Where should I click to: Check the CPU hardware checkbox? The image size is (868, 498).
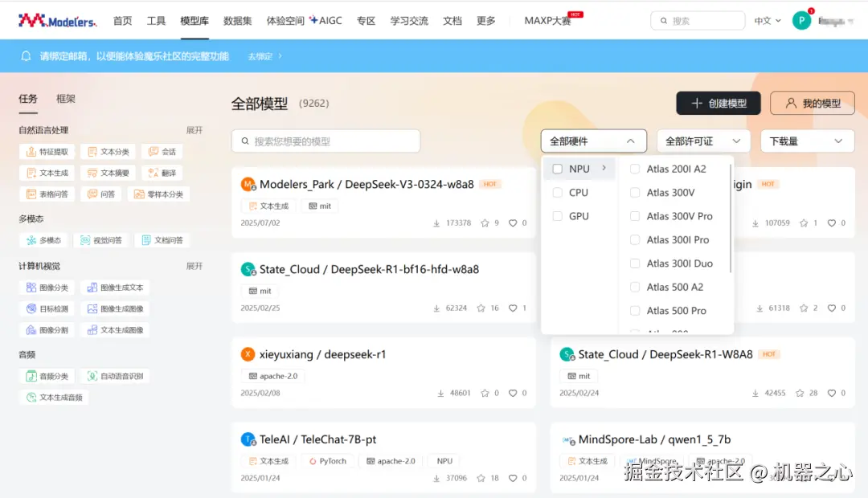point(558,193)
